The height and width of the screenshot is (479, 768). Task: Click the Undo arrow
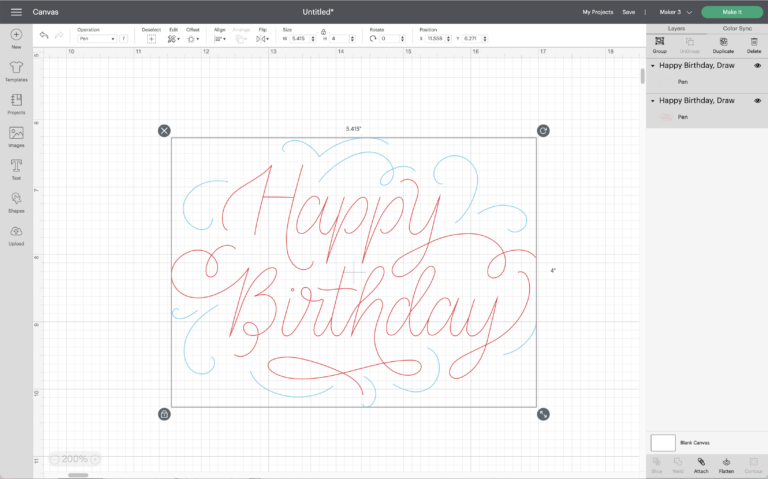44,35
